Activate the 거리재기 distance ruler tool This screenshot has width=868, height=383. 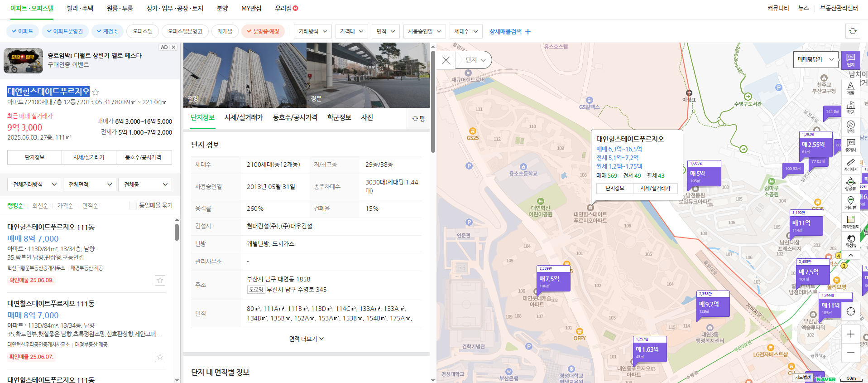(x=850, y=165)
